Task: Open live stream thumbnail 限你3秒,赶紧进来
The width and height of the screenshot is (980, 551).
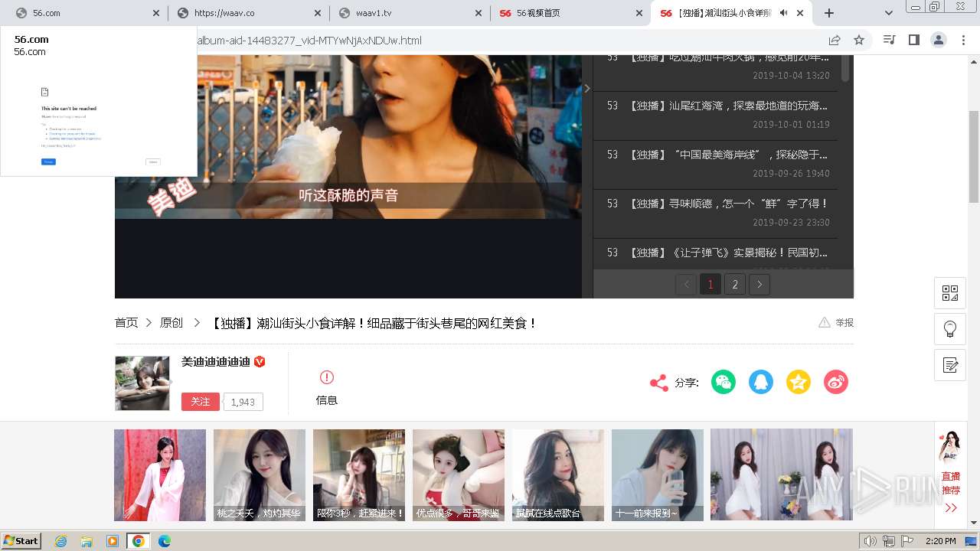Action: click(359, 475)
